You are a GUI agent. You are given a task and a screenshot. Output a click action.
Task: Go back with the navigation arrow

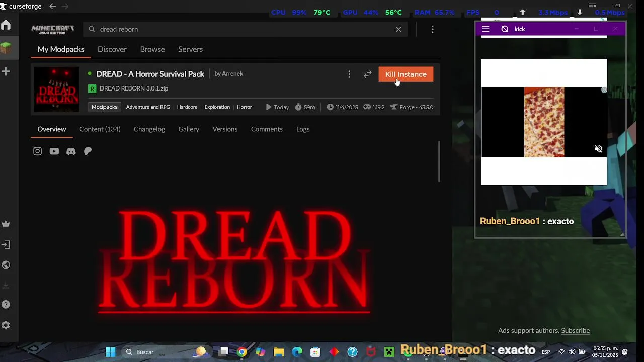(x=53, y=7)
